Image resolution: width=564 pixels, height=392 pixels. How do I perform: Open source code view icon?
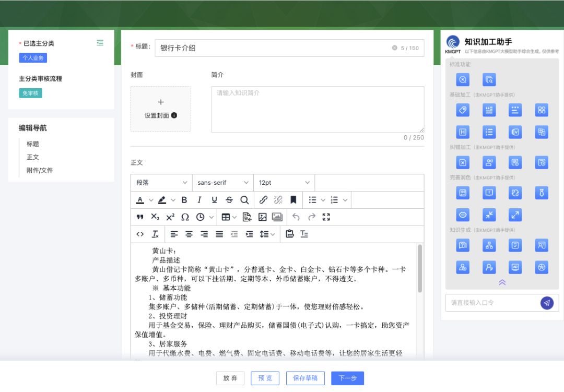coord(140,234)
